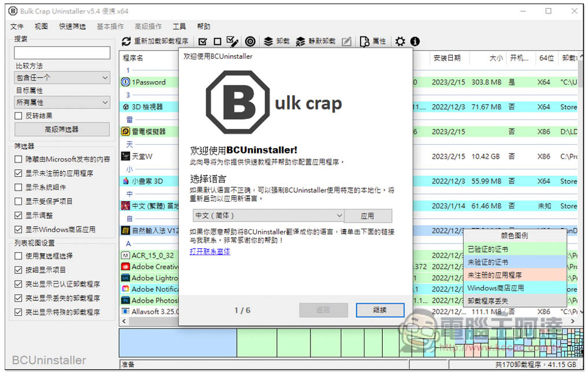
Task: Open the 文件 menu
Action: 17,26
